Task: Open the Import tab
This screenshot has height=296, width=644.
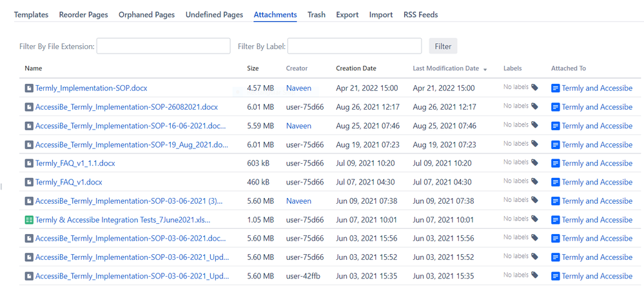Action: coord(381,15)
